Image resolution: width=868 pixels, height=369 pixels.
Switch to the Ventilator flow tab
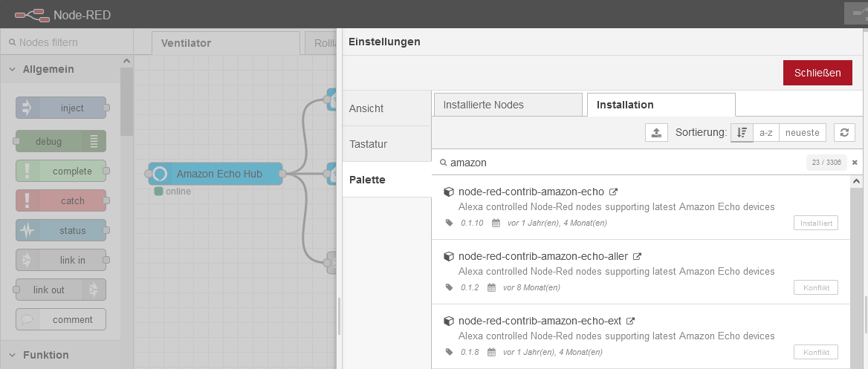[224, 43]
